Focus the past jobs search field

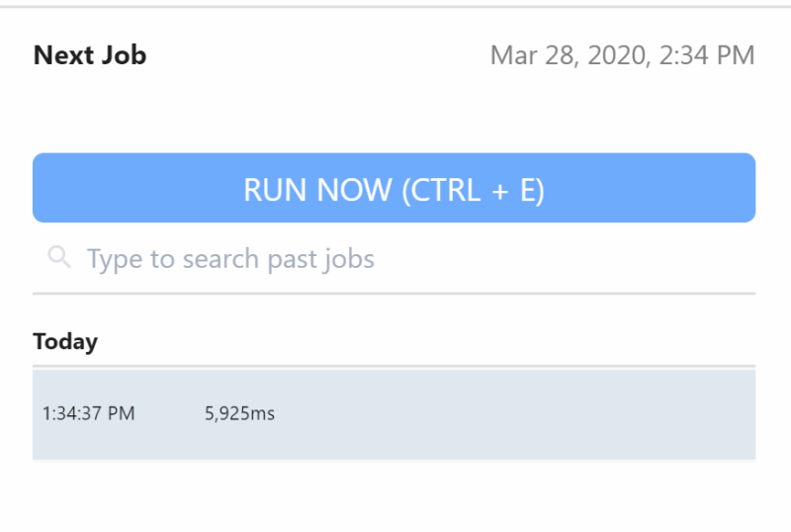(x=394, y=258)
